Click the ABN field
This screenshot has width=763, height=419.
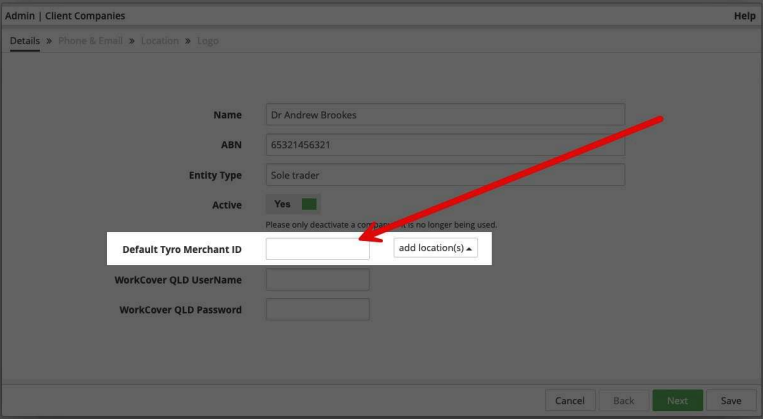pos(445,145)
